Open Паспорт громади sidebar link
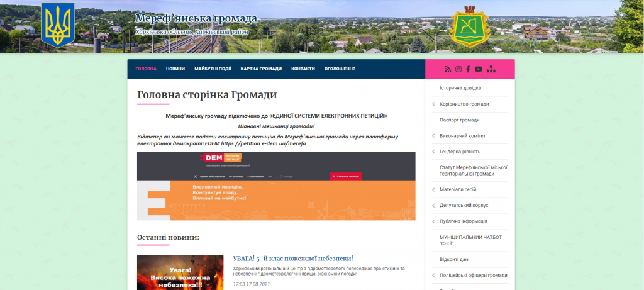The image size is (644, 290). coord(459,120)
